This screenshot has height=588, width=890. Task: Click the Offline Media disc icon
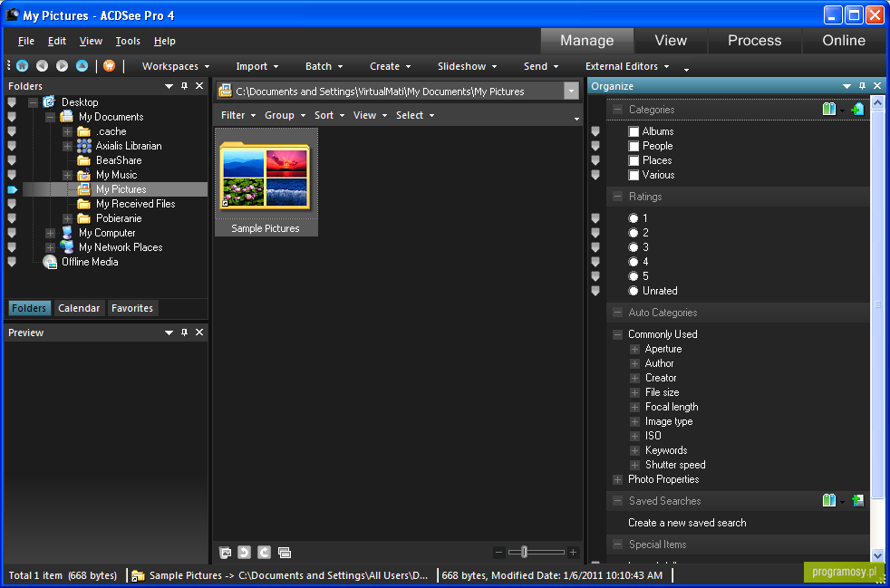(51, 262)
